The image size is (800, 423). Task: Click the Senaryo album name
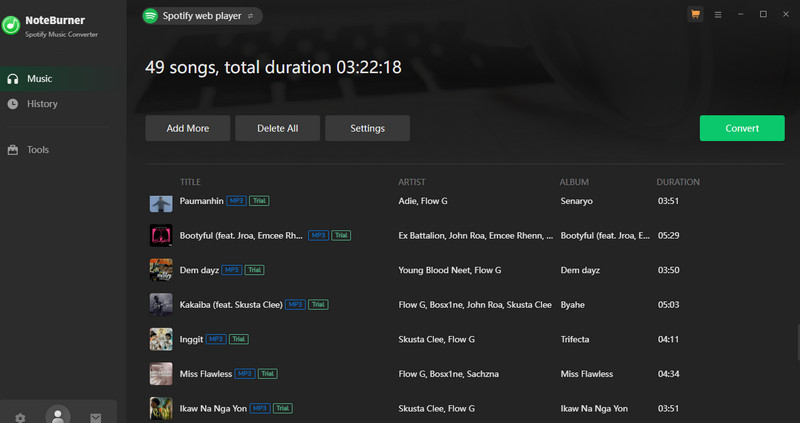click(x=577, y=201)
